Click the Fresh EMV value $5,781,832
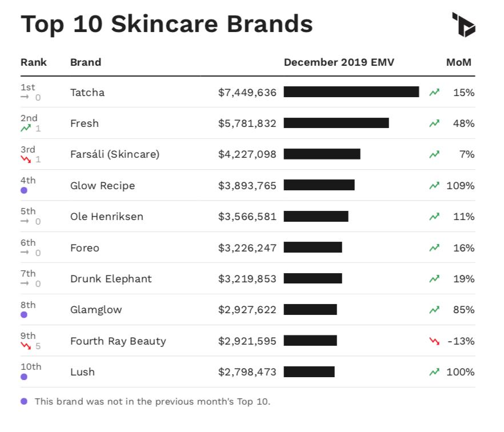This screenshot has width=504, height=432. click(x=247, y=123)
